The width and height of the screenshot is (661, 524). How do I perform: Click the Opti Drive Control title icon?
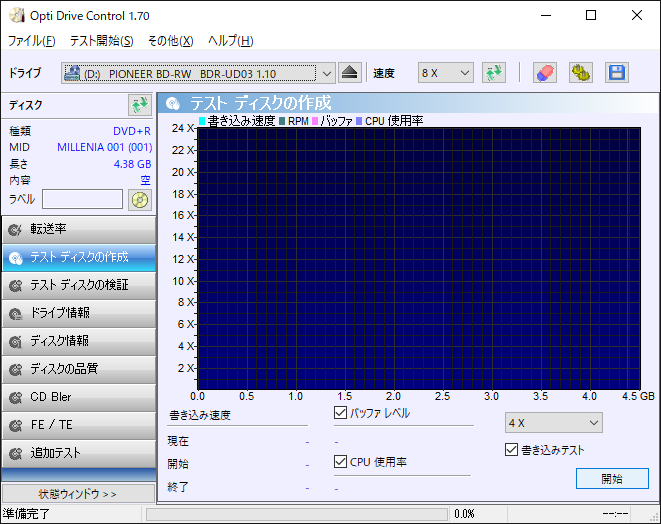17,16
